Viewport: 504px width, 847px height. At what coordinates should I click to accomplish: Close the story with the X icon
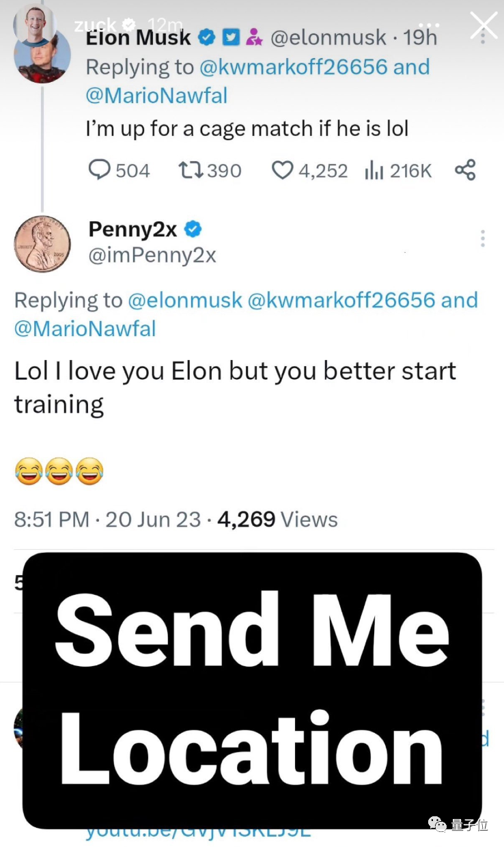[484, 26]
